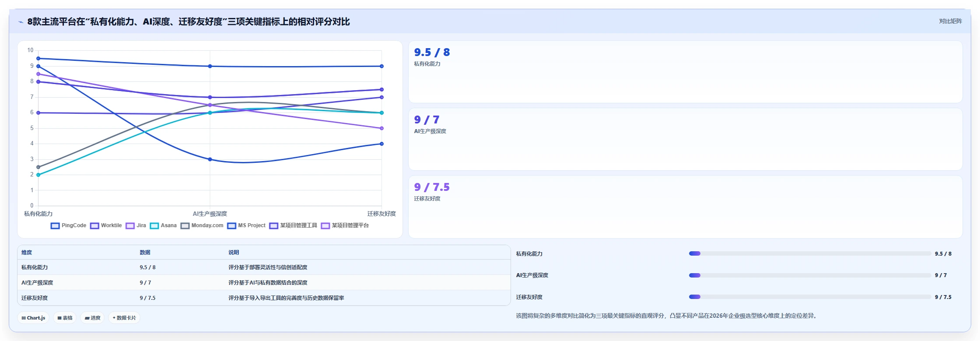Click the 迁移友好度 progress row label
The height and width of the screenshot is (341, 980).
[x=529, y=297]
